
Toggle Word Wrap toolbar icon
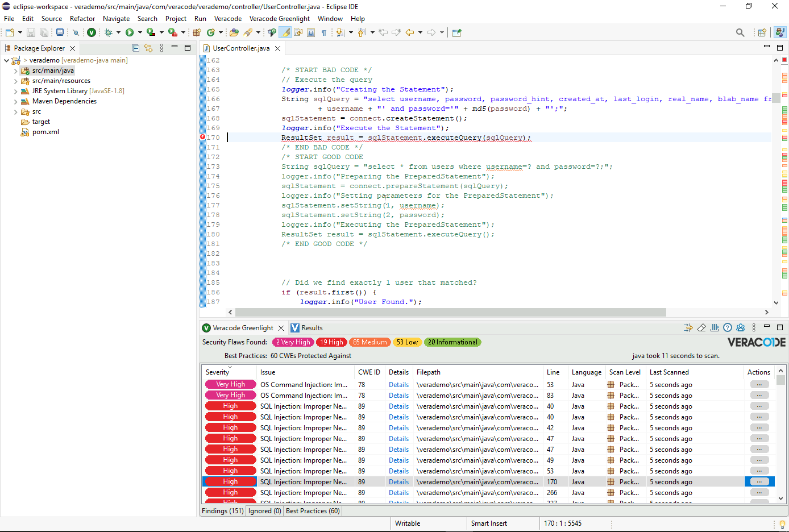298,32
